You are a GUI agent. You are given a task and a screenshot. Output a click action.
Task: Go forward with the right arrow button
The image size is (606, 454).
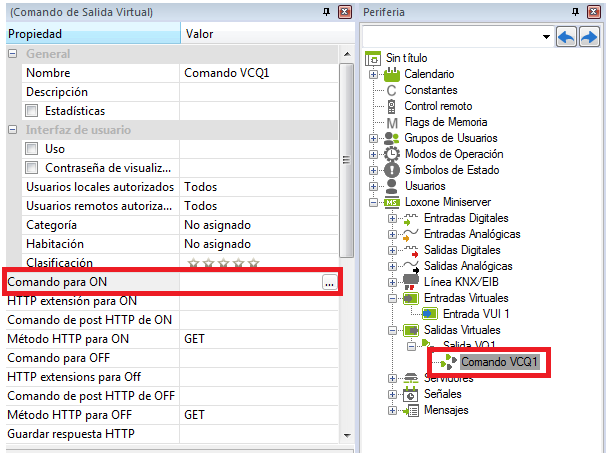click(x=589, y=37)
